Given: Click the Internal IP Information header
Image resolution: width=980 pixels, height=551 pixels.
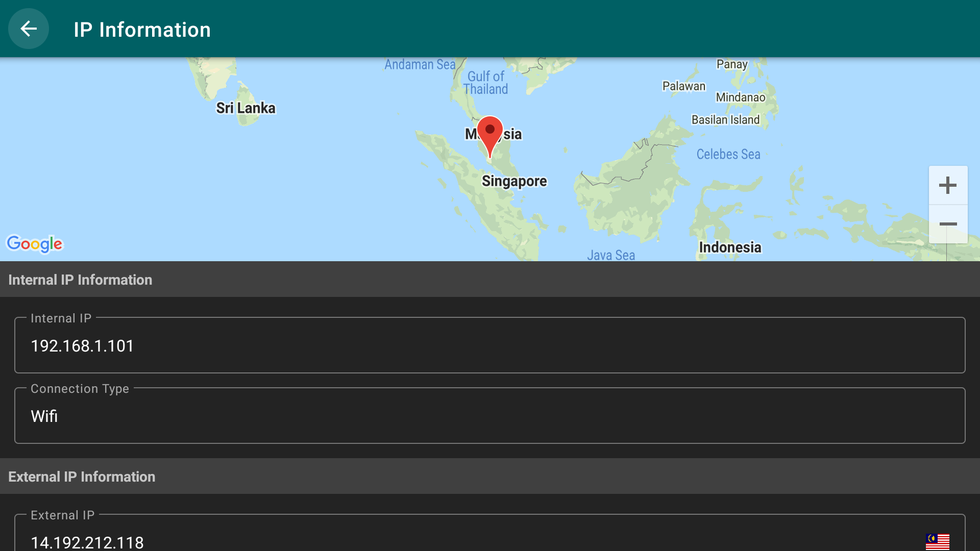Looking at the screenshot, I should point(80,280).
